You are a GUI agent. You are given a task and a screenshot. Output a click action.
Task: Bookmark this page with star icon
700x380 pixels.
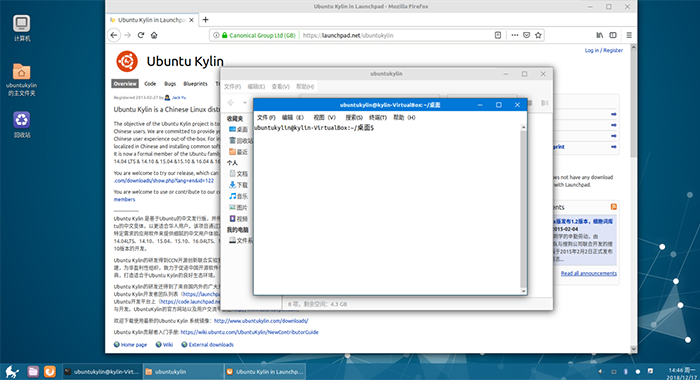click(538, 35)
